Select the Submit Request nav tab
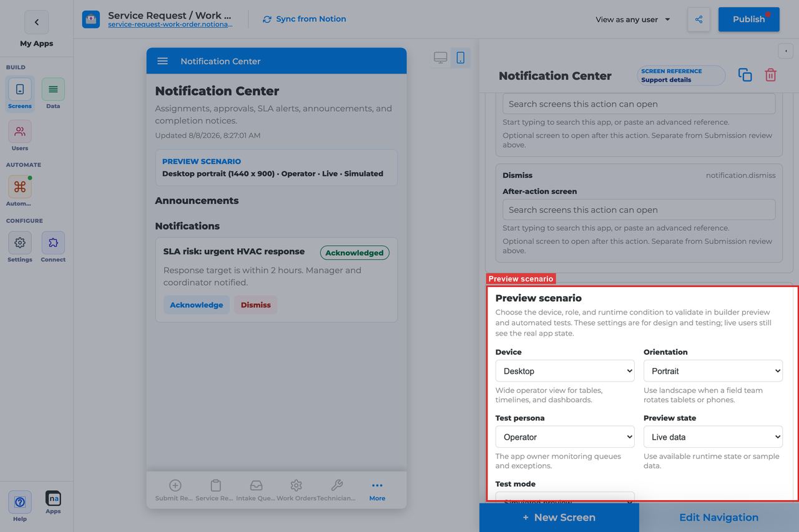Viewport: 799px width, 532px height. [175, 490]
